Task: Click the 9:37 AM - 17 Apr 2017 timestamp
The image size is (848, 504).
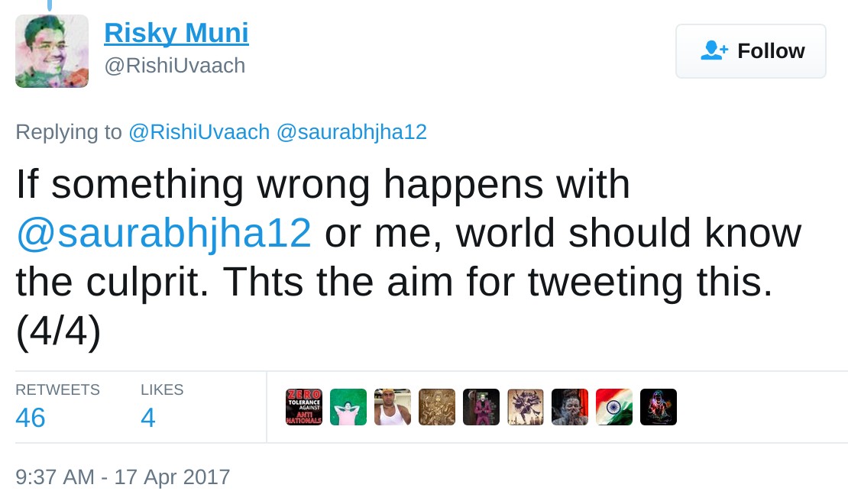Action: [x=122, y=477]
